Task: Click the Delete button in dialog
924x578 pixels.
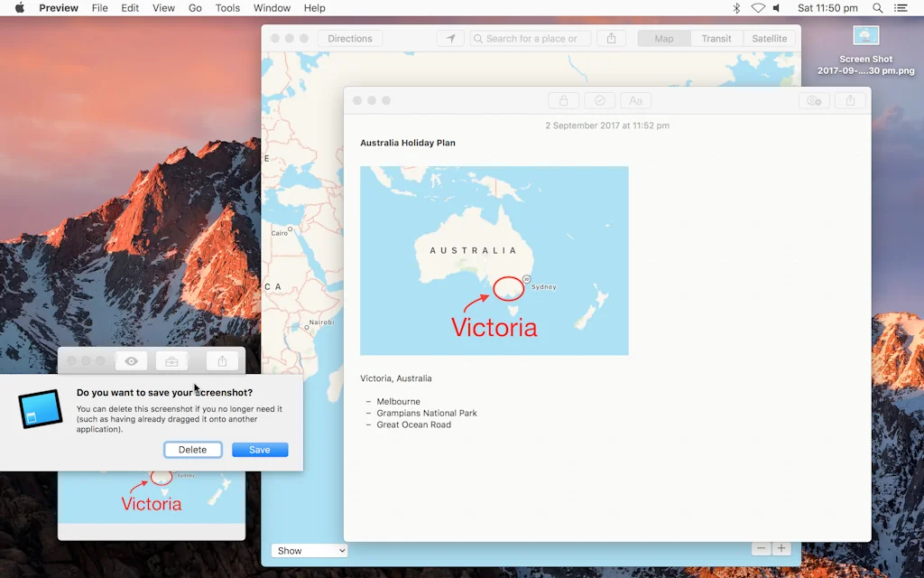Action: coord(192,450)
